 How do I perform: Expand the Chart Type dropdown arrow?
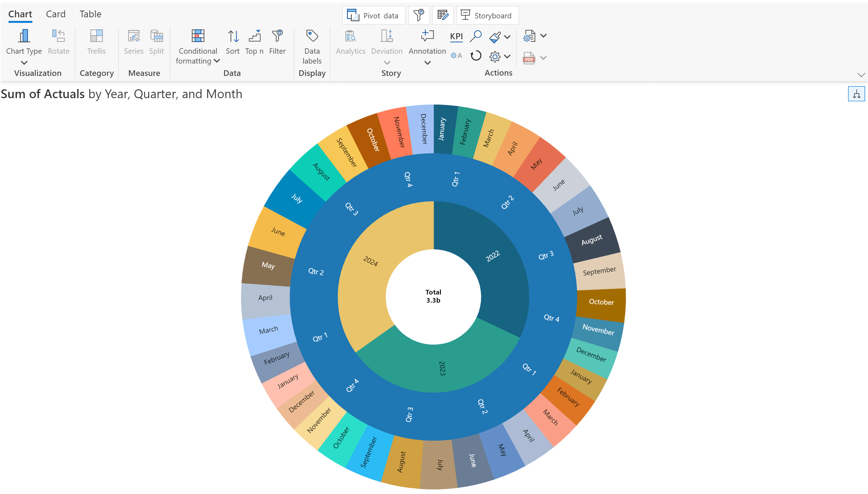24,63
